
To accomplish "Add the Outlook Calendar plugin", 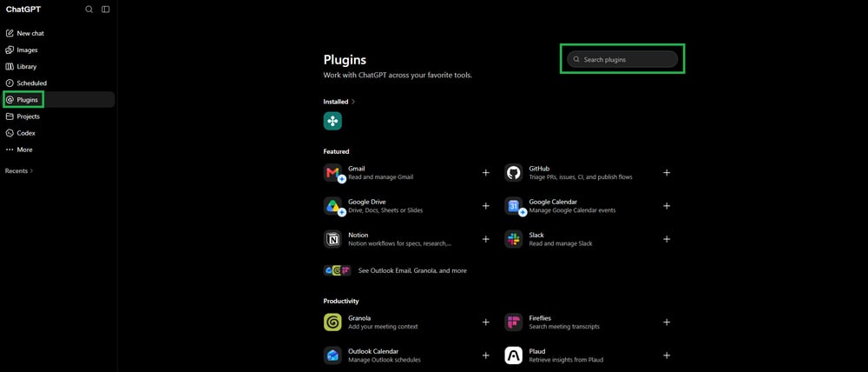I will (485, 355).
